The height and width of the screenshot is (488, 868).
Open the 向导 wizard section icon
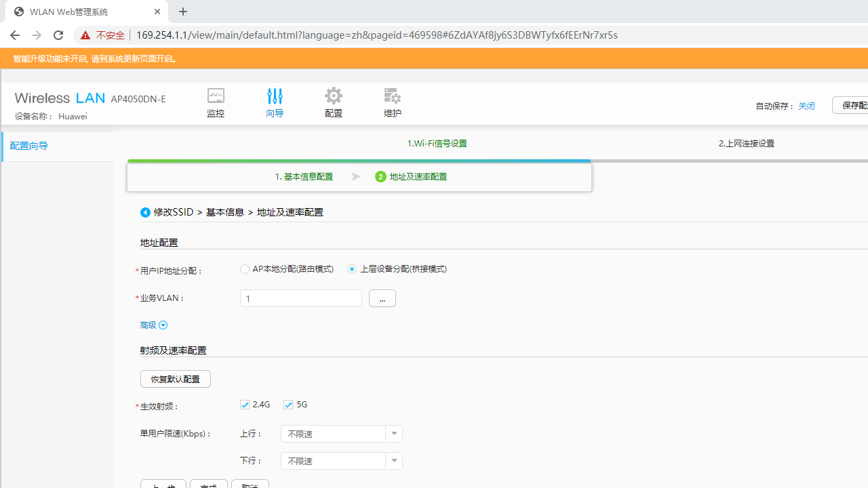(x=275, y=96)
